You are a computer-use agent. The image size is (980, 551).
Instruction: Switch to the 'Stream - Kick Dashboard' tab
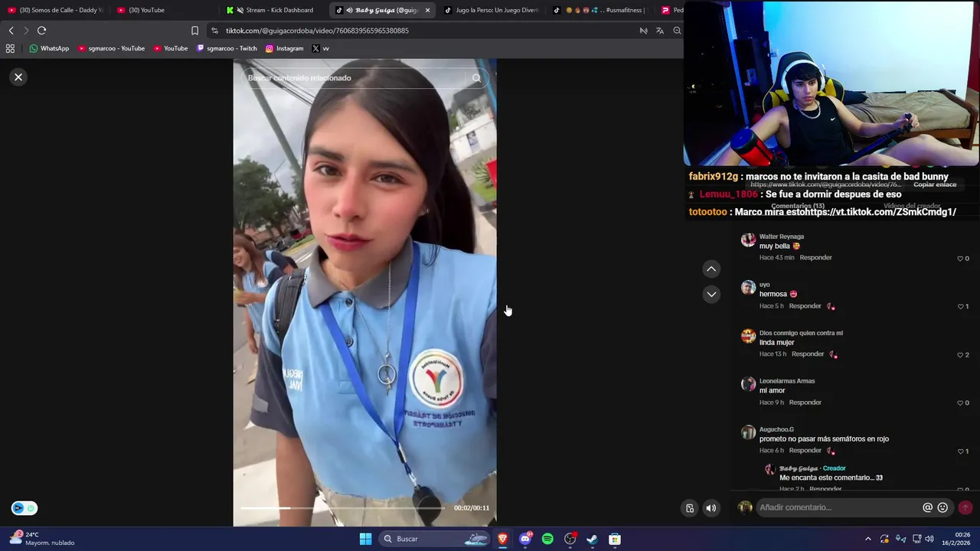click(273, 10)
